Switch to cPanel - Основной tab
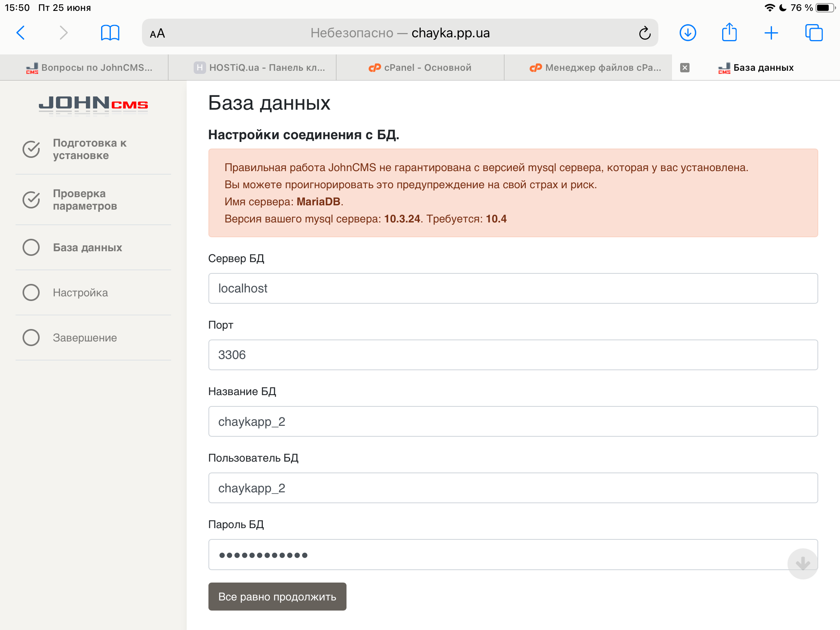 pyautogui.click(x=420, y=68)
